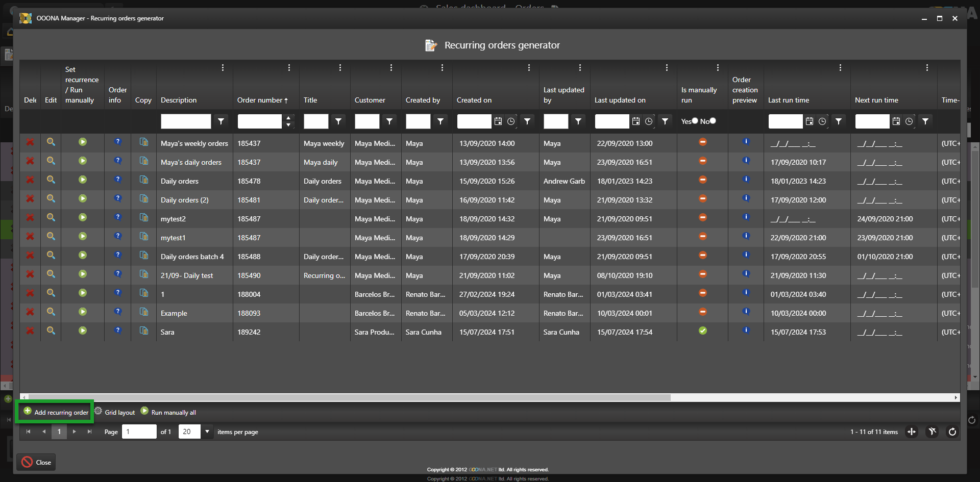The height and width of the screenshot is (482, 980).
Task: Click the Add recurring order button
Action: coord(56,412)
